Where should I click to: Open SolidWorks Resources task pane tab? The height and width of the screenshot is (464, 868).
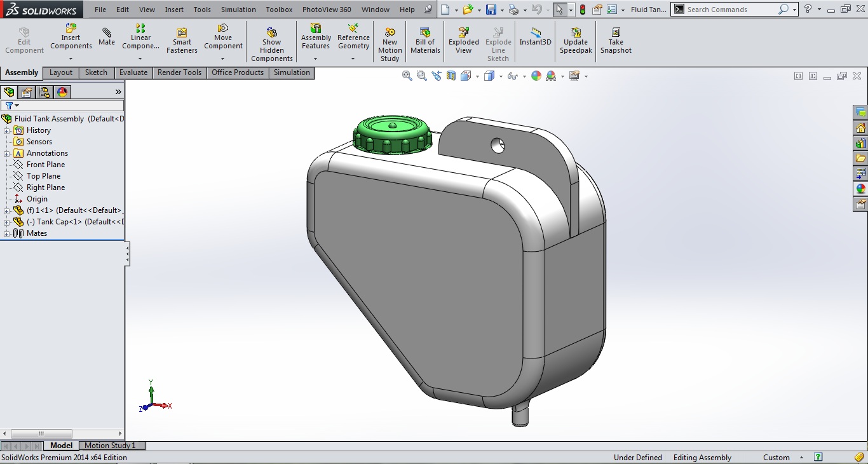(x=861, y=128)
